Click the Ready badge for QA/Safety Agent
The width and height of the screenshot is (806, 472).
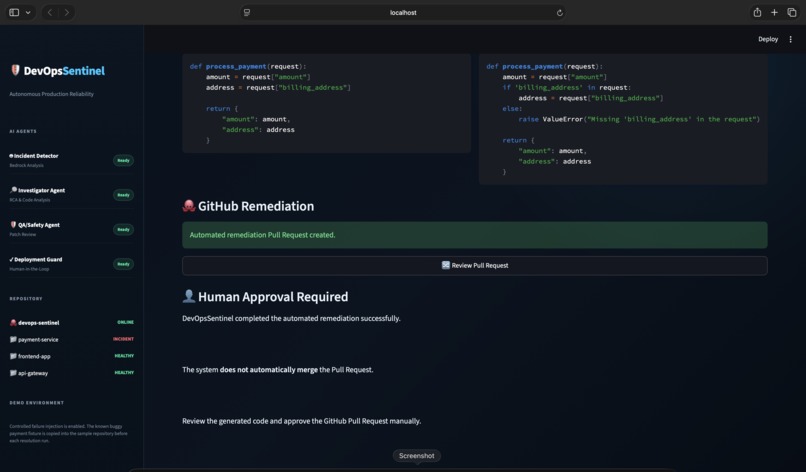pos(123,229)
